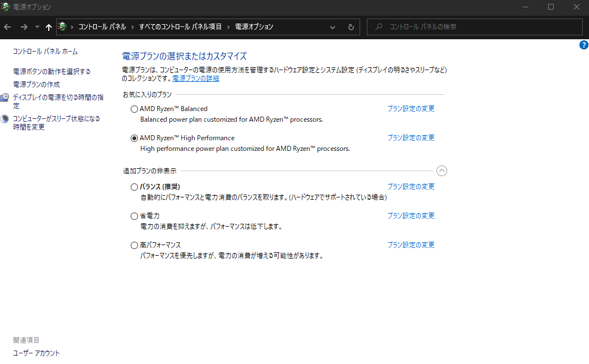This screenshot has height=364, width=589.
Task: Click コントロール パネル breadcrumb
Action: 102,27
